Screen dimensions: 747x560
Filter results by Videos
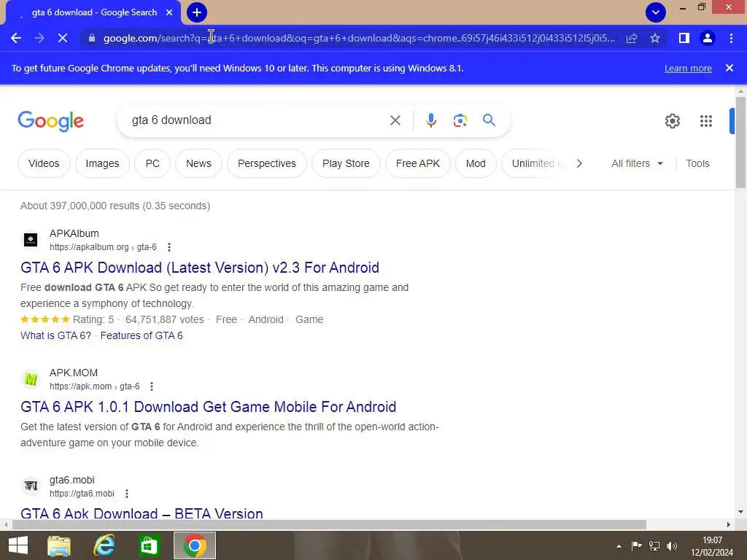[44, 163]
